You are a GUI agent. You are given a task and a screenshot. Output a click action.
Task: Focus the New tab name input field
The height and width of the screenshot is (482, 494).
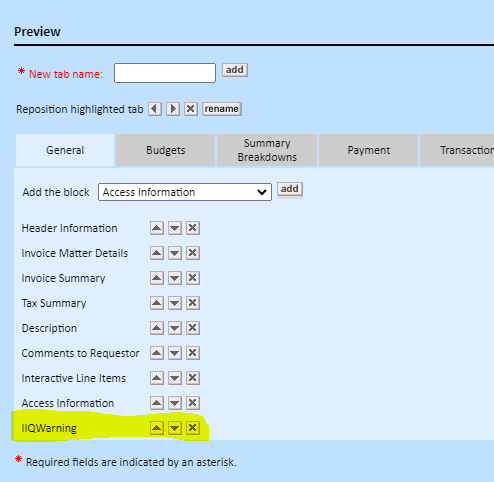pos(165,73)
